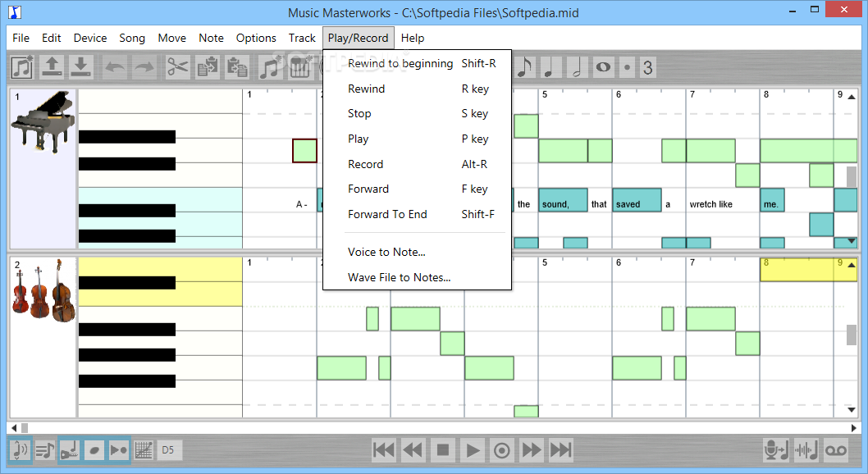Choose Stop from the Play/Record menu
Image resolution: width=868 pixels, height=474 pixels.
point(417,113)
